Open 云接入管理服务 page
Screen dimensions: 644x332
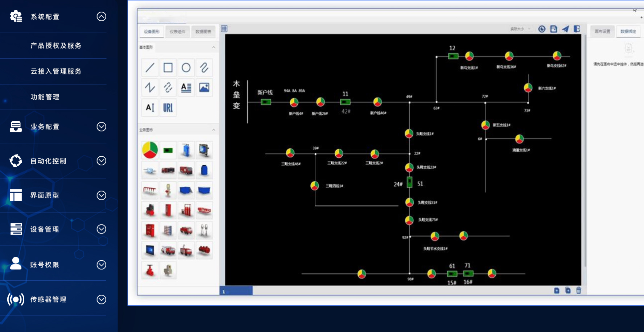coord(56,72)
